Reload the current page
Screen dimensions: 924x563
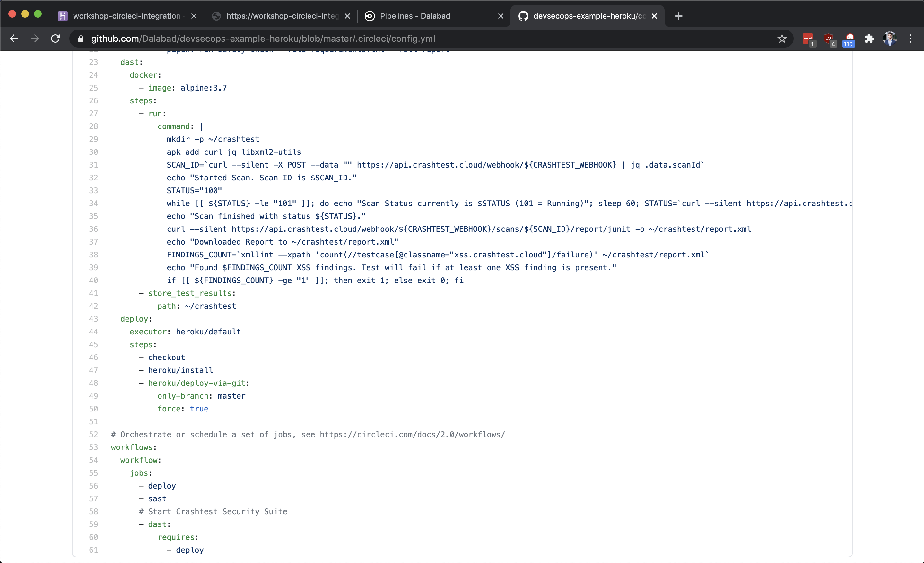(56, 39)
